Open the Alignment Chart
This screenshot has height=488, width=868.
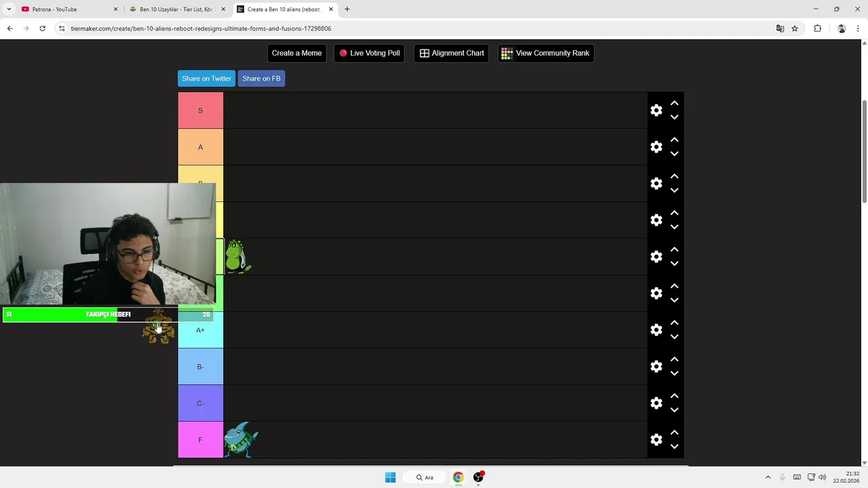(451, 53)
